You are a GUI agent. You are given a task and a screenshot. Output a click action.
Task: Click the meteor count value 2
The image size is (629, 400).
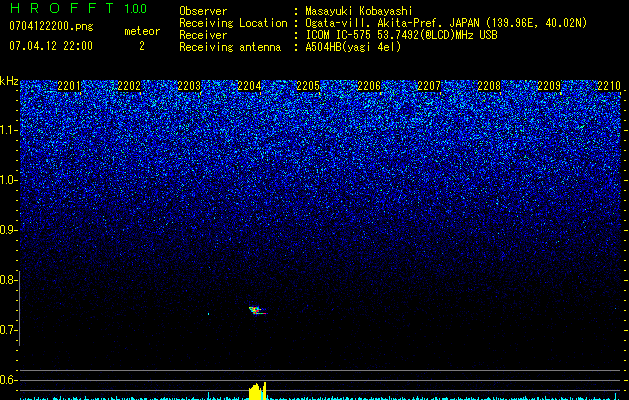(142, 46)
